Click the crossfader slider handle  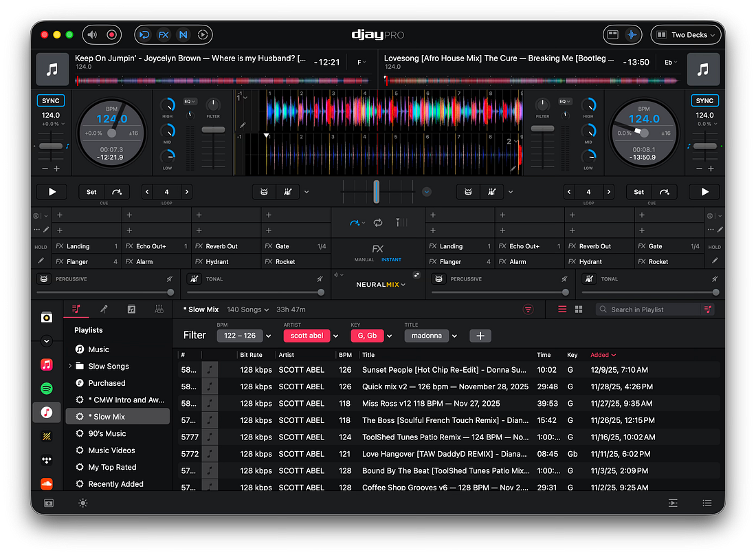pos(377,192)
